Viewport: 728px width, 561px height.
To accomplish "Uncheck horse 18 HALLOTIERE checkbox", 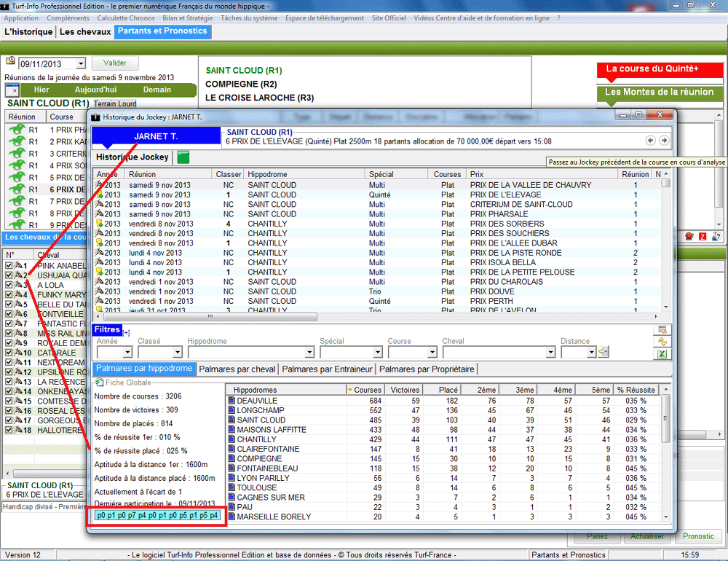I will (9, 430).
